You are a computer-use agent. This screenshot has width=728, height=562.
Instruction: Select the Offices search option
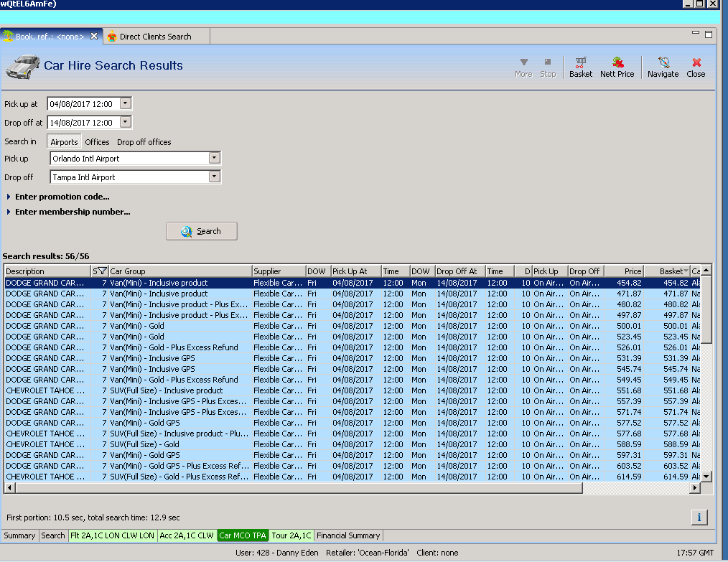97,142
